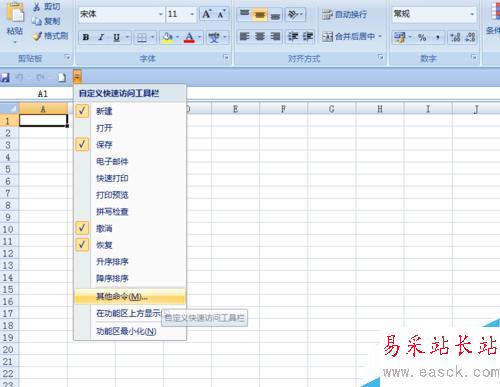Click Merge and Center (合并后居中)

click(348, 36)
